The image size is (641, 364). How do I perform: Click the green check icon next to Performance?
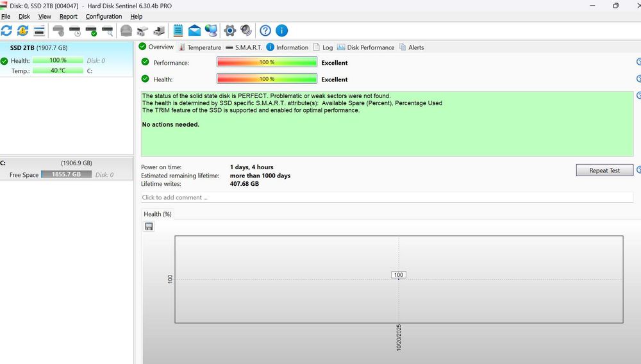click(x=145, y=62)
